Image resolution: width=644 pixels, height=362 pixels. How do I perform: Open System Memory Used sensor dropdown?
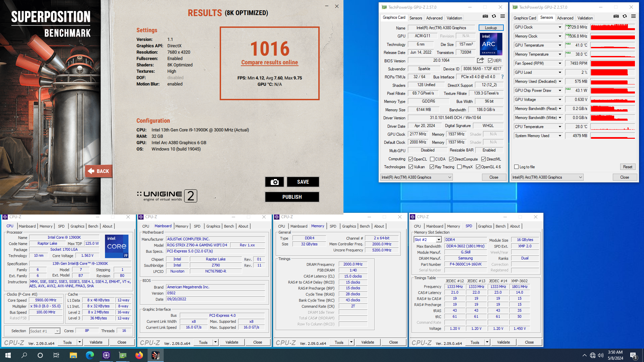coord(559,136)
